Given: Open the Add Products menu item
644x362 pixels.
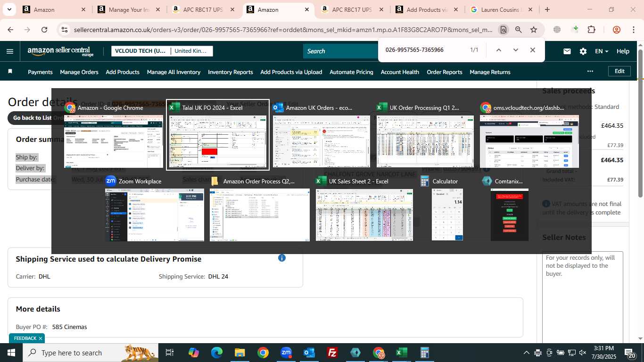Looking at the screenshot, I should 123,72.
